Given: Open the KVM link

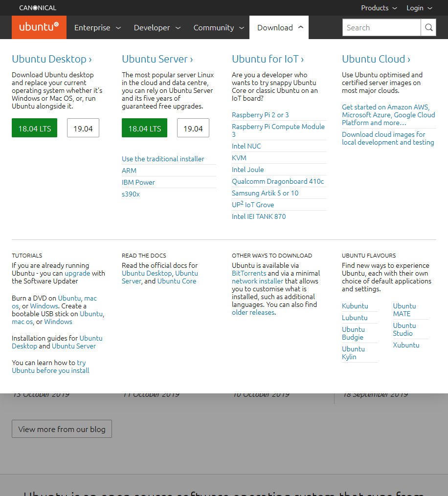Looking at the screenshot, I should (x=239, y=158).
